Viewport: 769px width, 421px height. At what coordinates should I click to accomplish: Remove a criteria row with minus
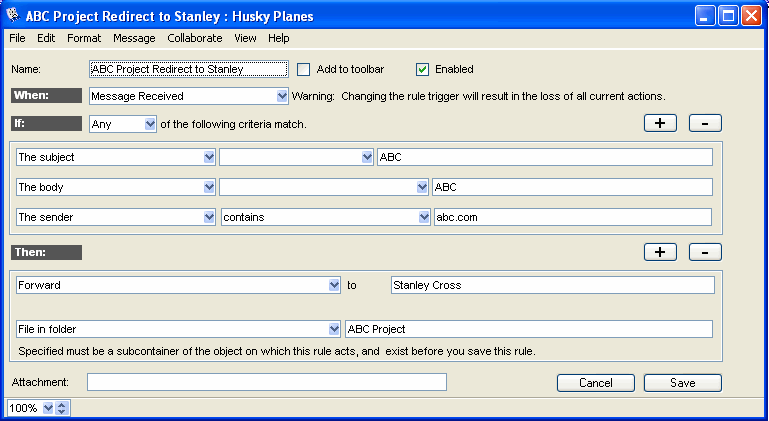[x=705, y=123]
